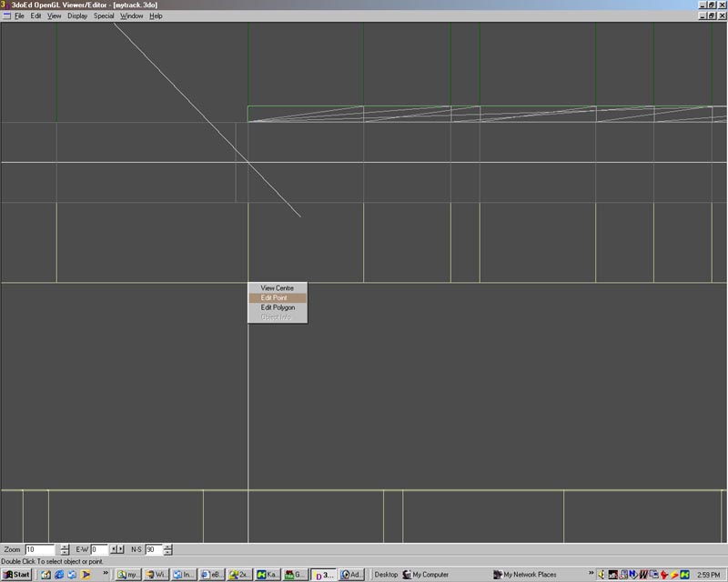Click the 2:59 PM system clock
The image size is (728, 582).
point(708,575)
